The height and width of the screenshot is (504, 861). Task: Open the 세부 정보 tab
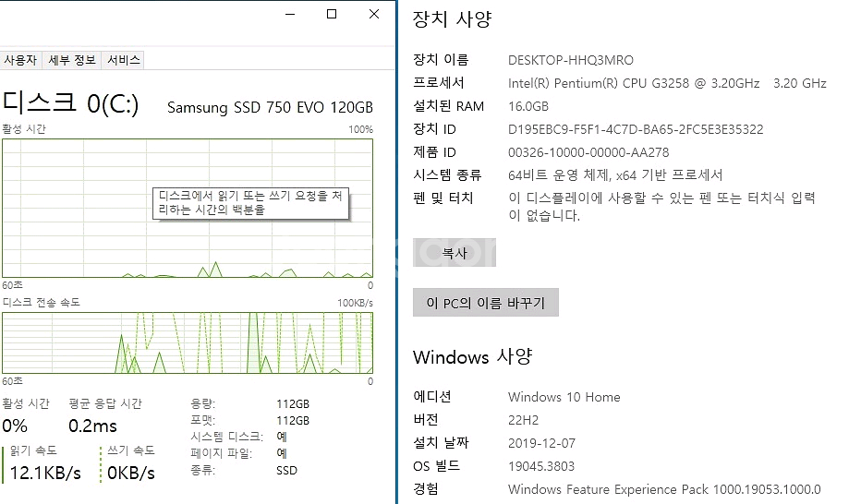pos(72,60)
